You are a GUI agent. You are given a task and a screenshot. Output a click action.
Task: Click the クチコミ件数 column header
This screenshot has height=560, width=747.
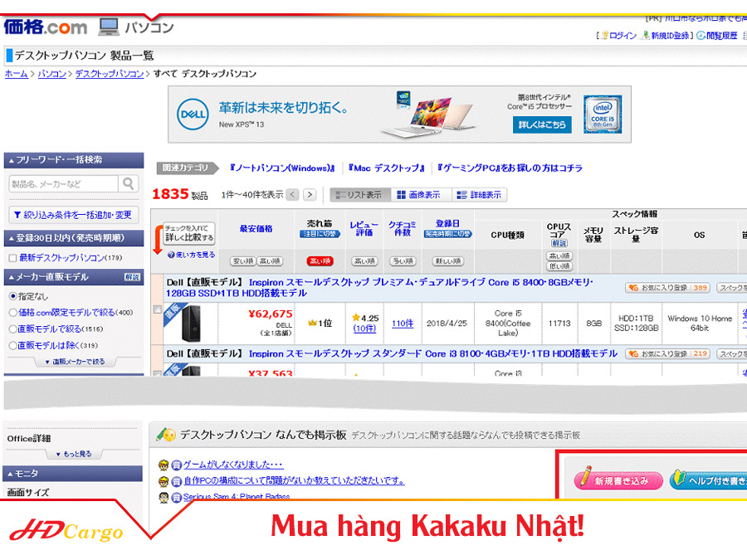click(x=403, y=228)
